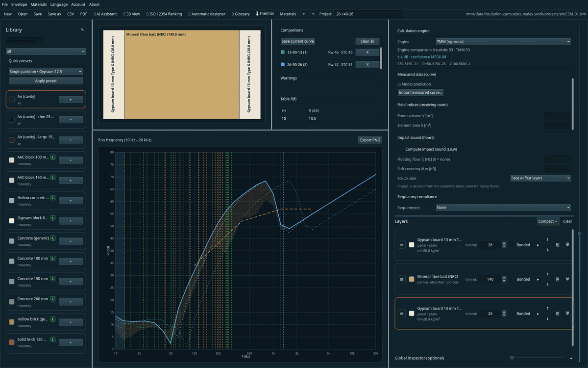
Task: Expand details of Mineral fibre batt layer
Action: (x=538, y=279)
